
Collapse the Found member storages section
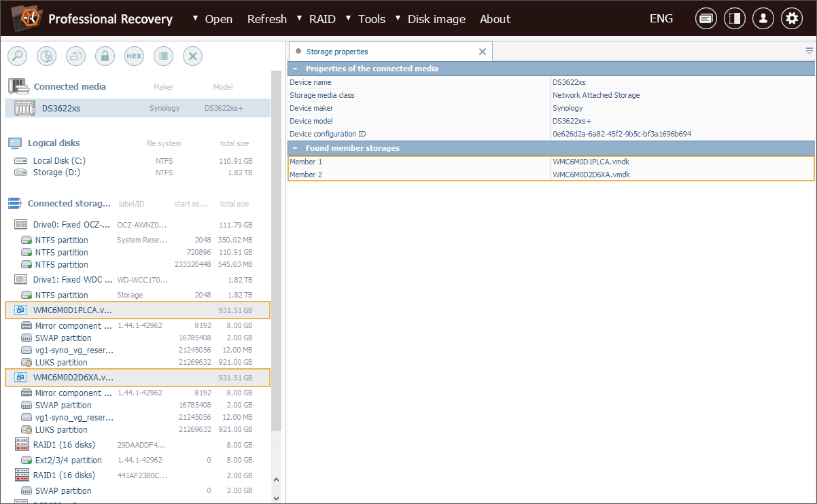pyautogui.click(x=295, y=148)
